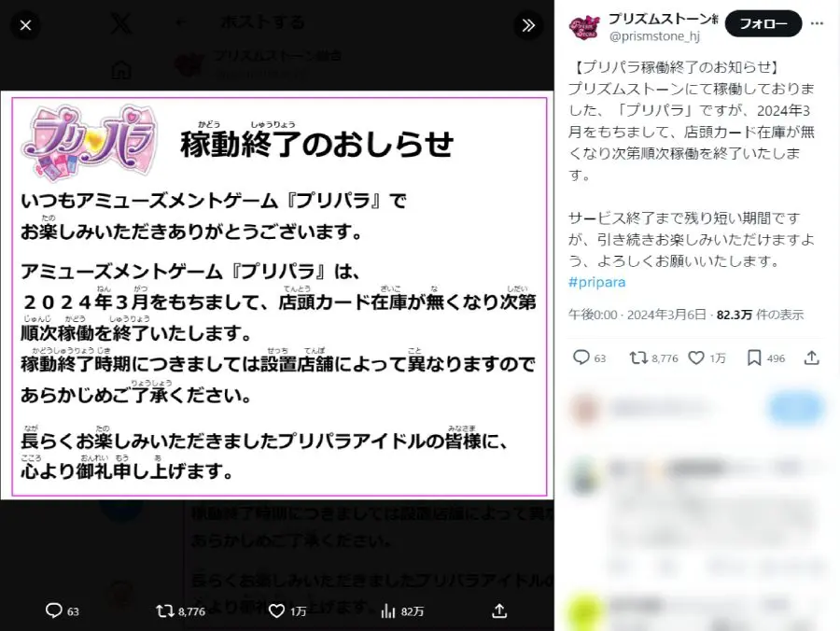Like the post via heart icon in panel
840x631 pixels.
[x=696, y=358]
